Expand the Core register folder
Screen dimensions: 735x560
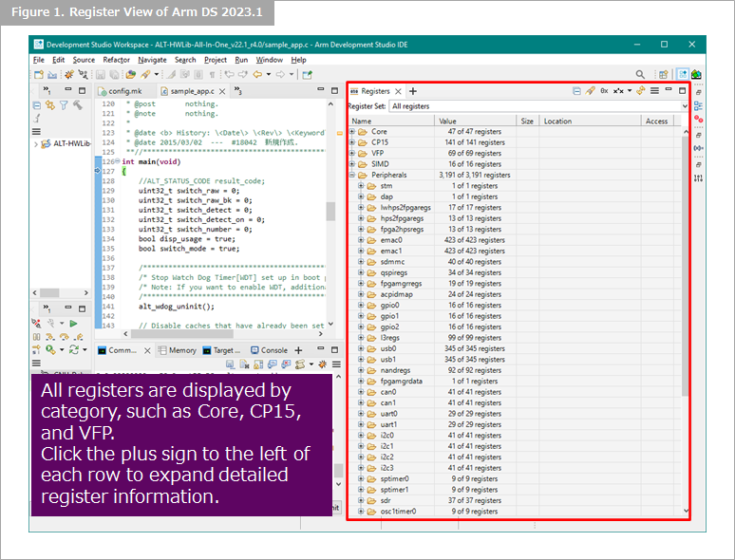(x=352, y=132)
